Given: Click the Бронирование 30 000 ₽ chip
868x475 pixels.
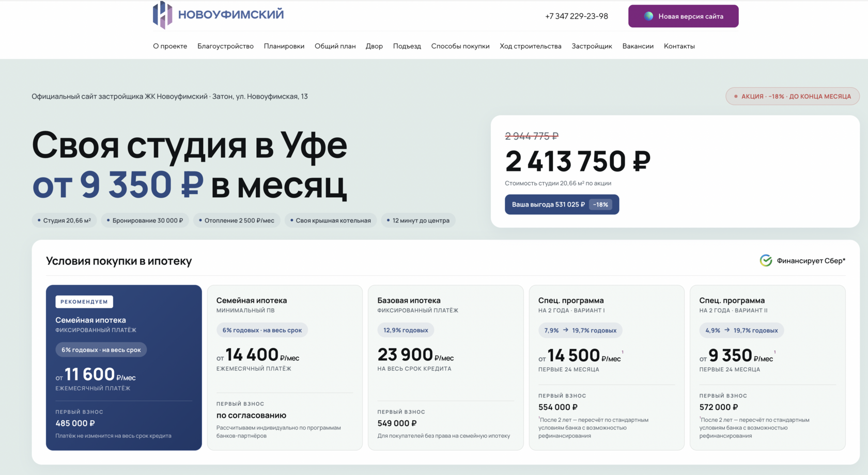Looking at the screenshot, I should coord(145,220).
